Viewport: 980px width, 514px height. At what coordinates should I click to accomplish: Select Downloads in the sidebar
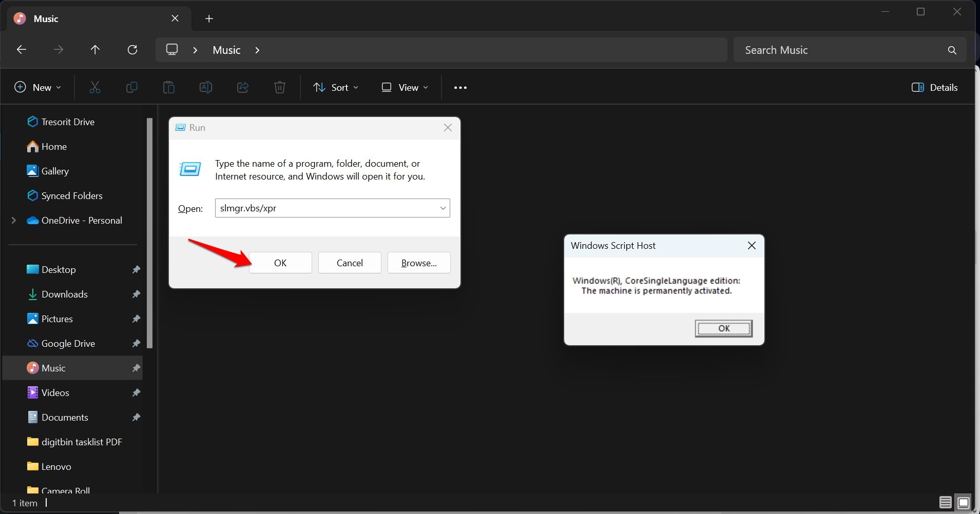(x=57, y=294)
